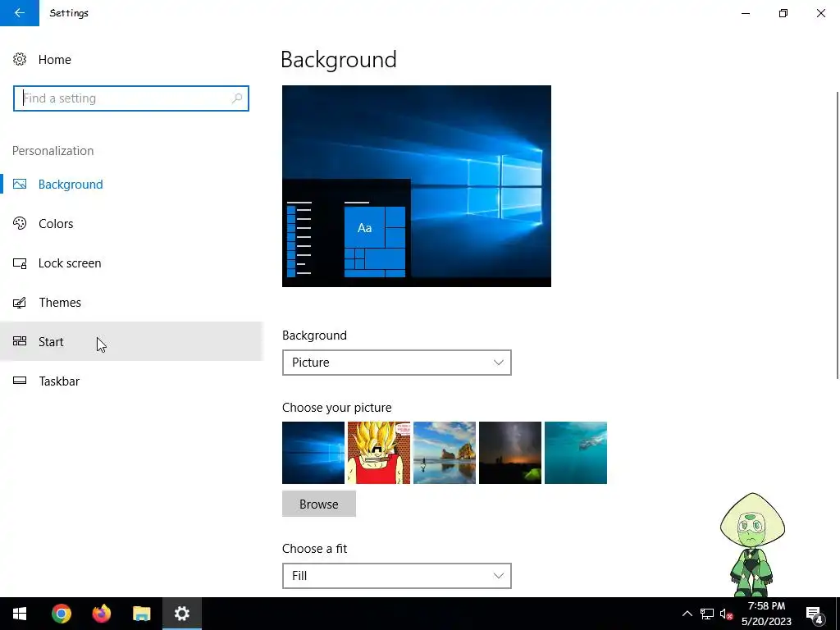Launch Google Chrome from the taskbar
Screen dimensions: 840x630
point(62,614)
